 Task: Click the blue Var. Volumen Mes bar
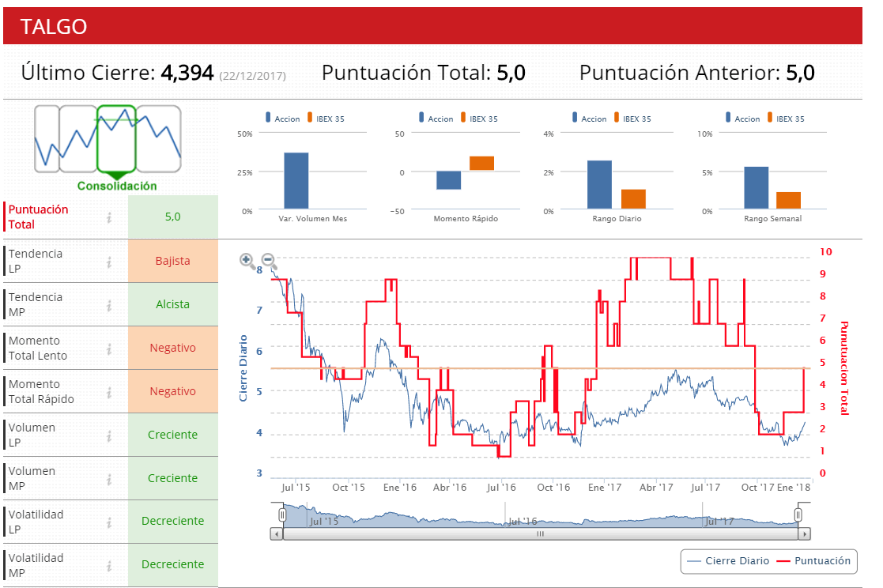coord(296,181)
